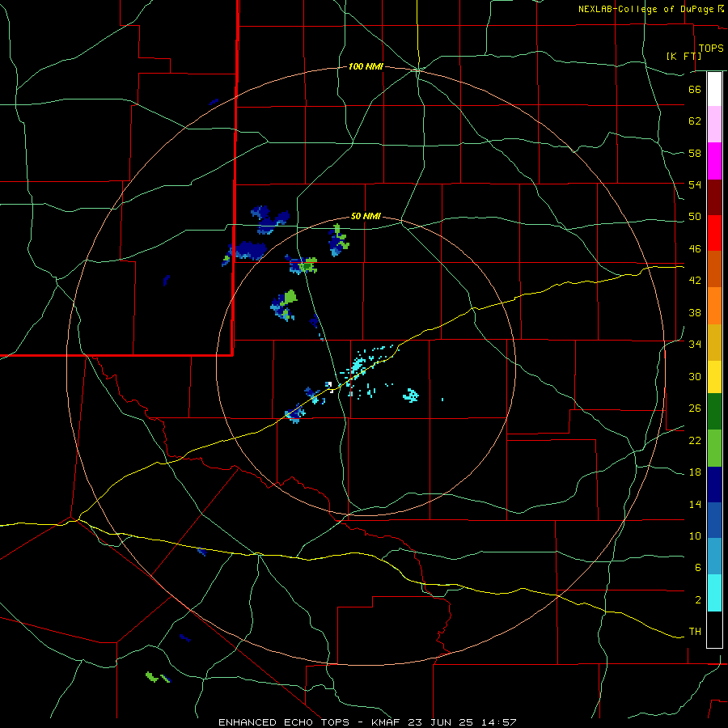Click the legend value 18
The height and width of the screenshot is (728, 728).
pyautogui.click(x=695, y=472)
